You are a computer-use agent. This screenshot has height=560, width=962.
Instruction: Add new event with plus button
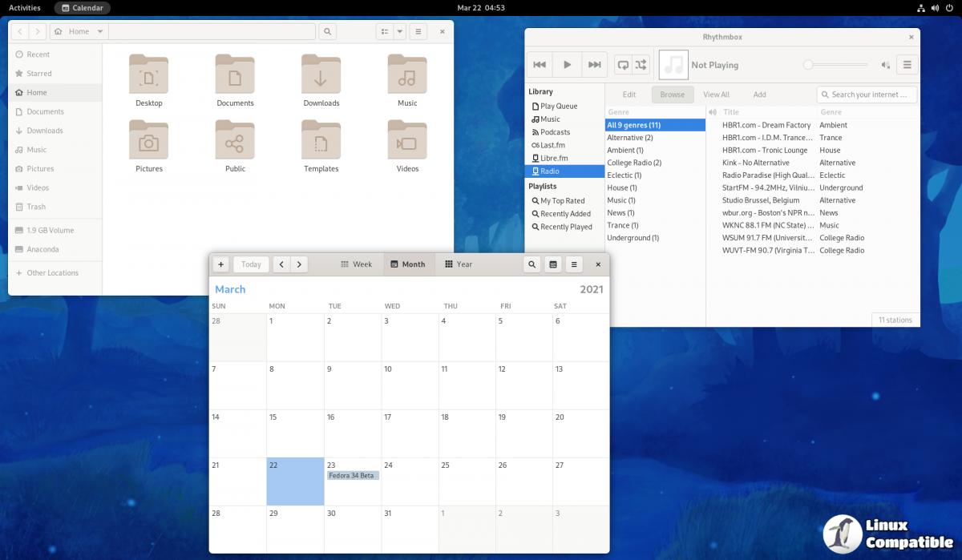(x=221, y=264)
